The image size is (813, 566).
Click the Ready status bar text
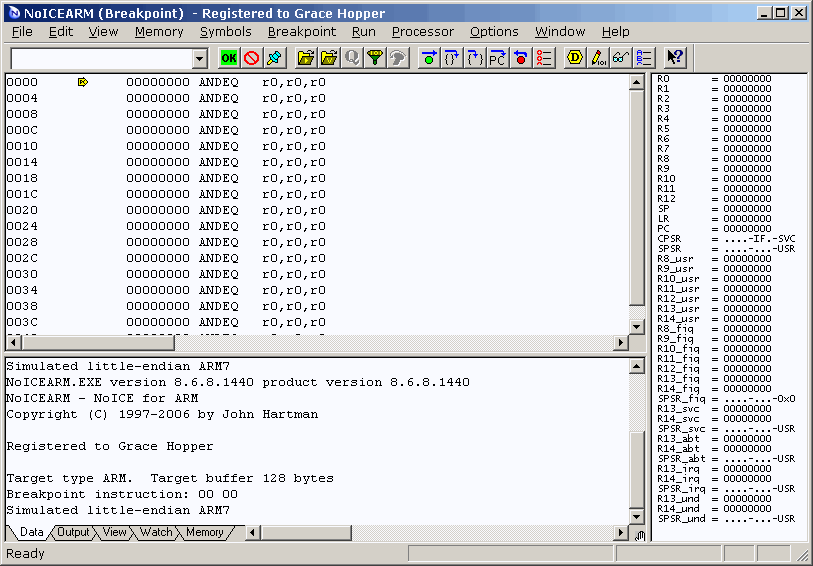[25, 554]
